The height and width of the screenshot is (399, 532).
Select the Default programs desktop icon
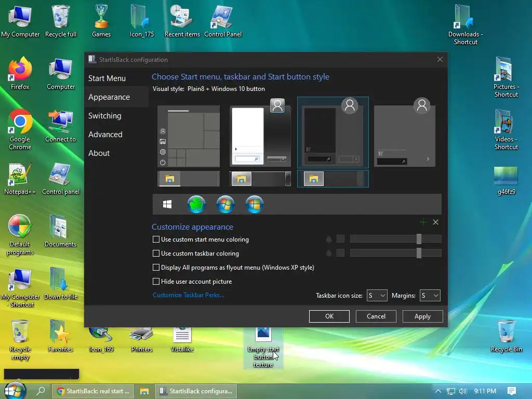coord(20,234)
